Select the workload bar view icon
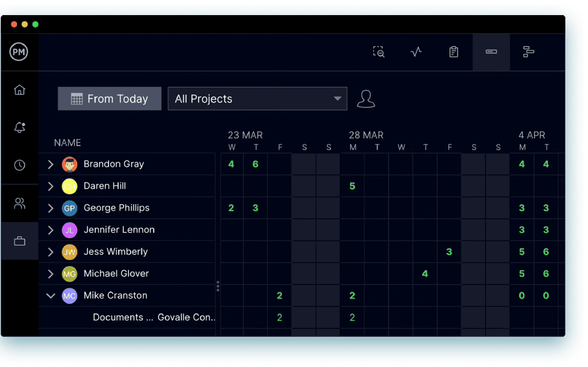Viewport: 588px width, 367px height. (x=491, y=52)
